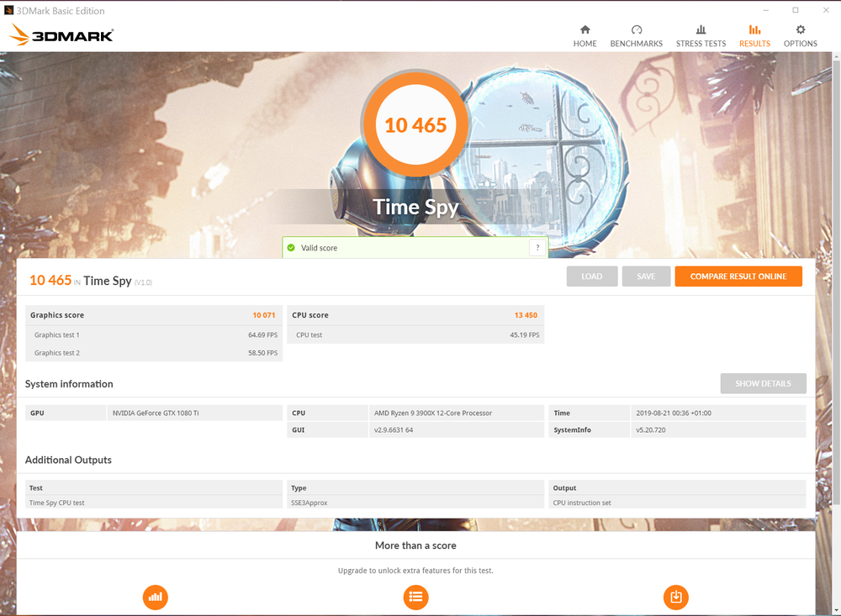
Task: Open the Stress Tests tab
Action: (x=701, y=36)
